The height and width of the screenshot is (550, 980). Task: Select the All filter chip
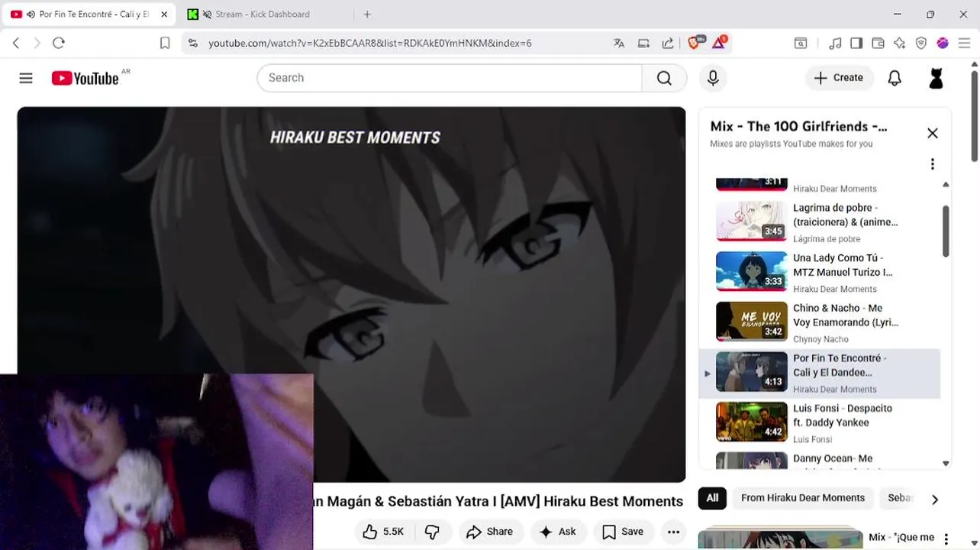[x=712, y=498]
